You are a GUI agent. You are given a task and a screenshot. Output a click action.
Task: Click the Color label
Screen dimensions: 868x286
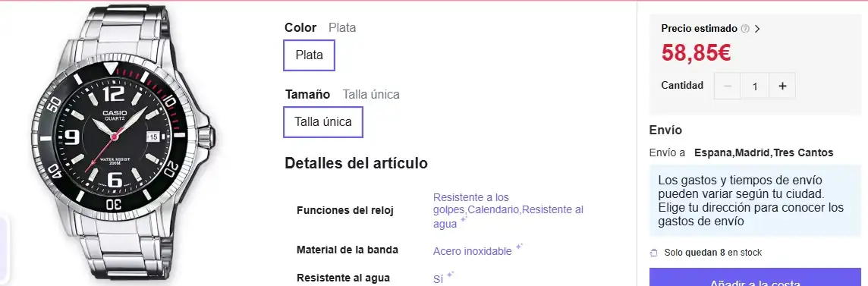pyautogui.click(x=300, y=27)
